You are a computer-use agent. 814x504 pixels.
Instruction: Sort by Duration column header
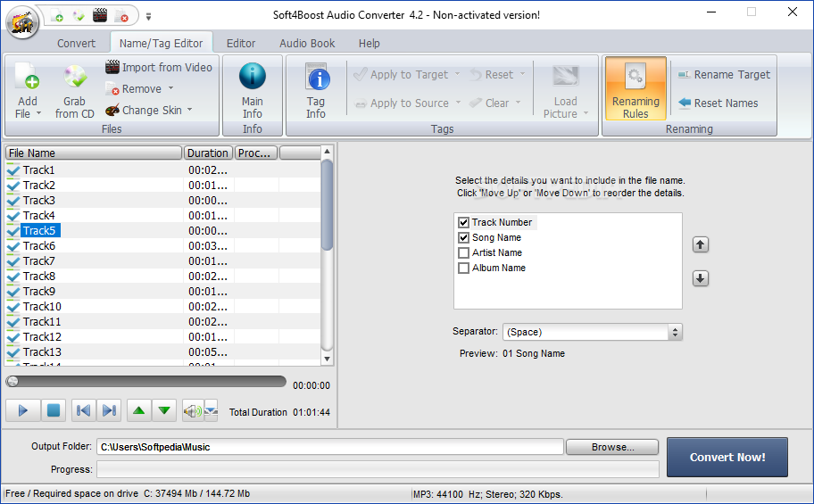[x=208, y=153]
